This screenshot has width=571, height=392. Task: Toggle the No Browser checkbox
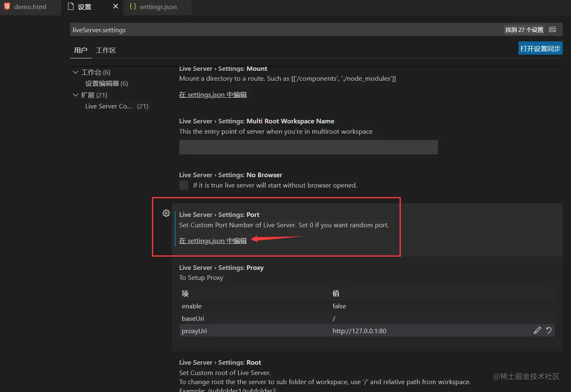pyautogui.click(x=184, y=185)
